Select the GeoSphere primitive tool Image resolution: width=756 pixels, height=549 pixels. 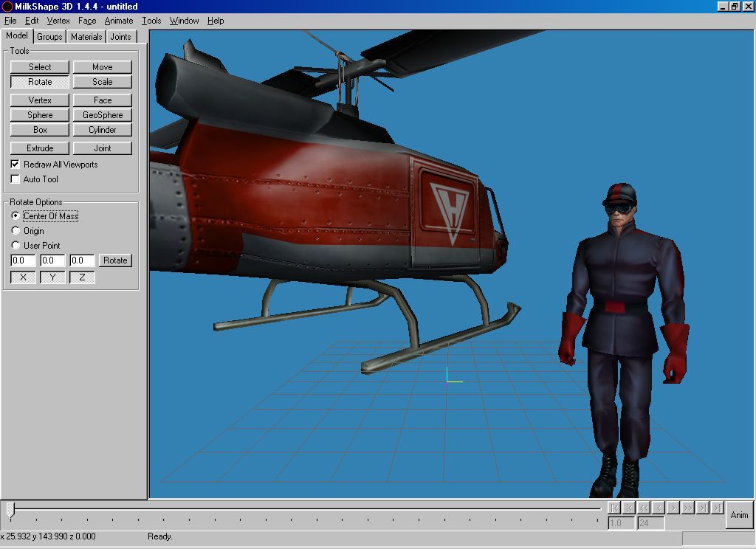tap(102, 114)
